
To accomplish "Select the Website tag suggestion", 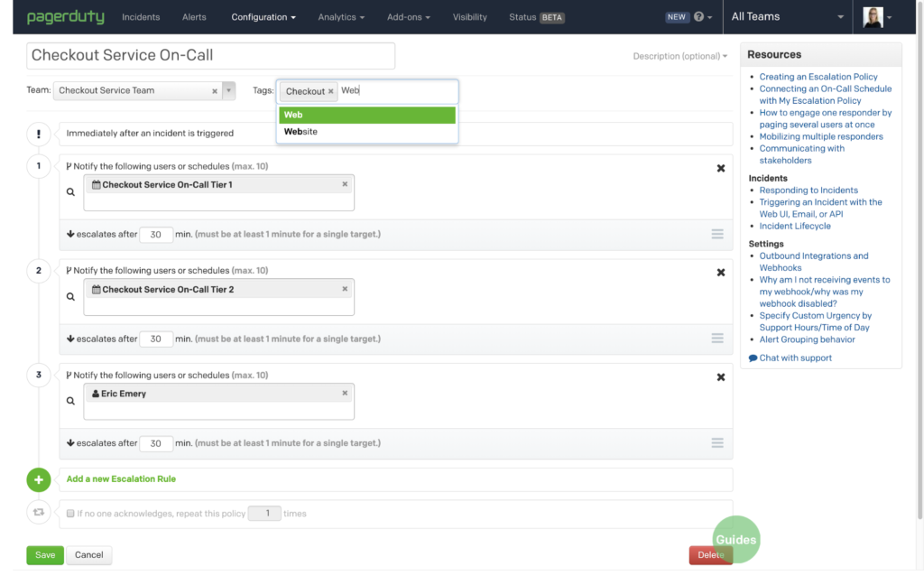I will tap(301, 132).
